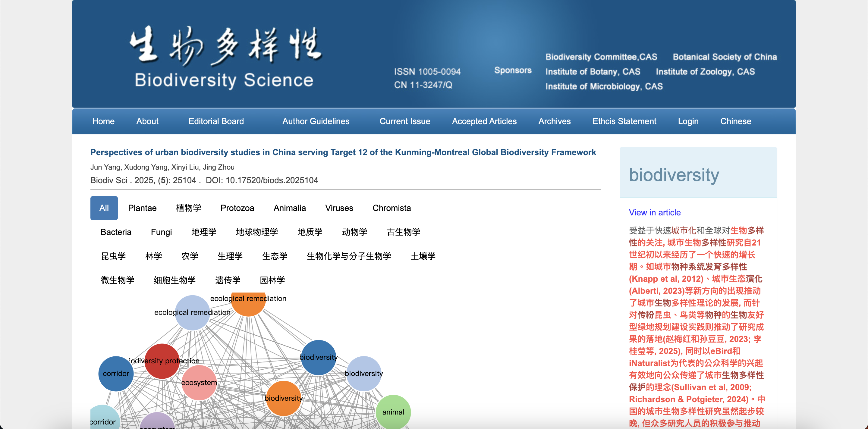Open the Current Issue menu
Screen dimensions: 868x429
click(x=405, y=121)
